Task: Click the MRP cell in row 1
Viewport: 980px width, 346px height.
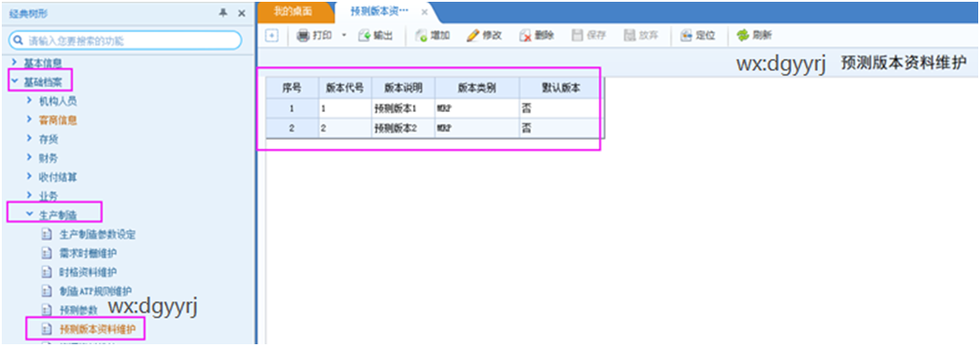Action: (477, 108)
